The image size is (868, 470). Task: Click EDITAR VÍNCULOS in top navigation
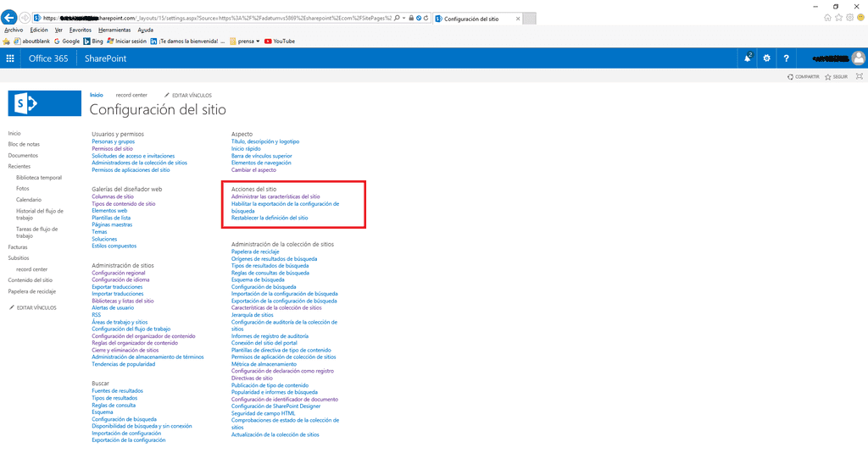pos(188,95)
